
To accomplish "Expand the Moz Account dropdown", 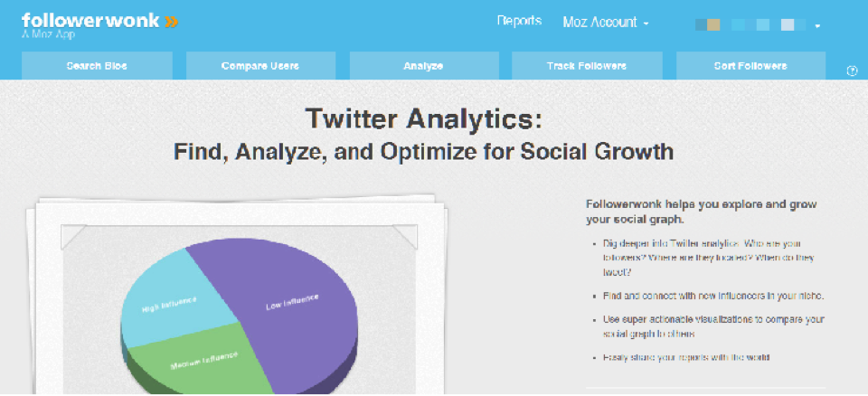I will [x=605, y=23].
